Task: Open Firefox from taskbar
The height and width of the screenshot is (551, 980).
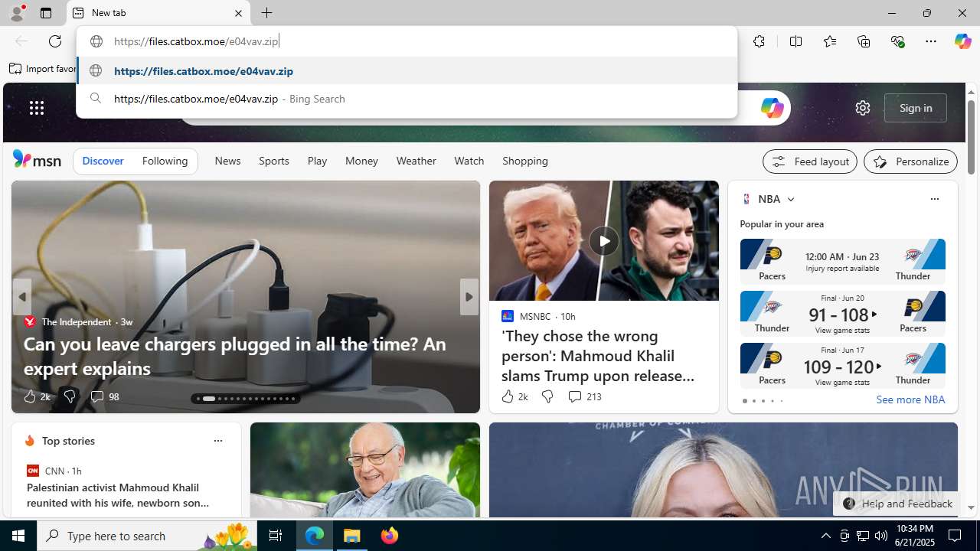Action: point(389,536)
